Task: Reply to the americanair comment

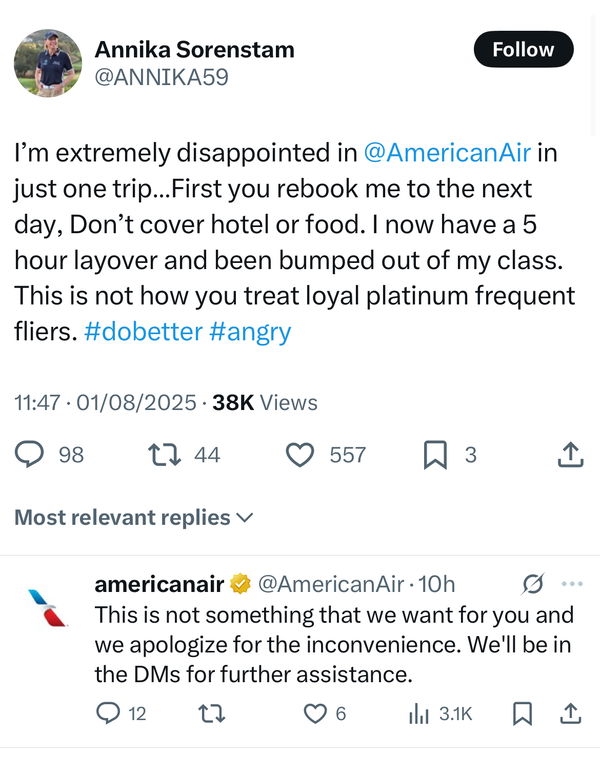Action: (x=107, y=713)
